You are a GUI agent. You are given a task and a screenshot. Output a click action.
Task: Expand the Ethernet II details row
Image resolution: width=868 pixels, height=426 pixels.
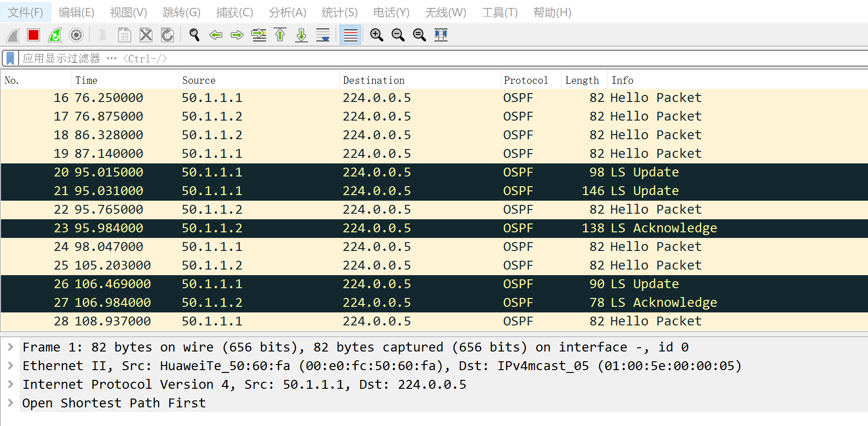[10, 365]
